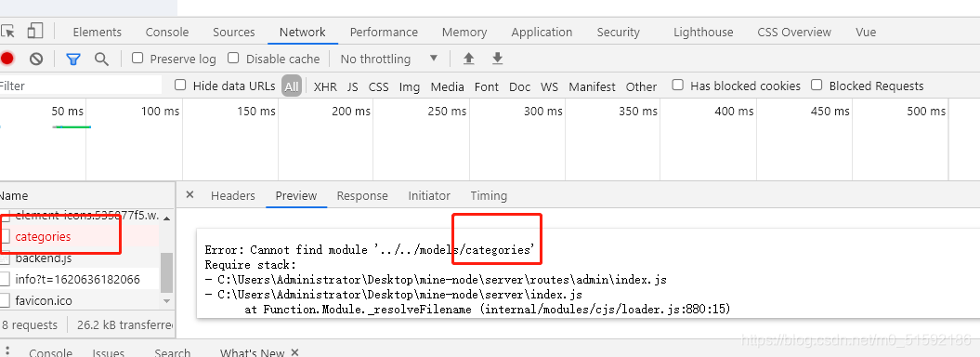
Task: Filter requests by JS type
Action: (x=352, y=86)
